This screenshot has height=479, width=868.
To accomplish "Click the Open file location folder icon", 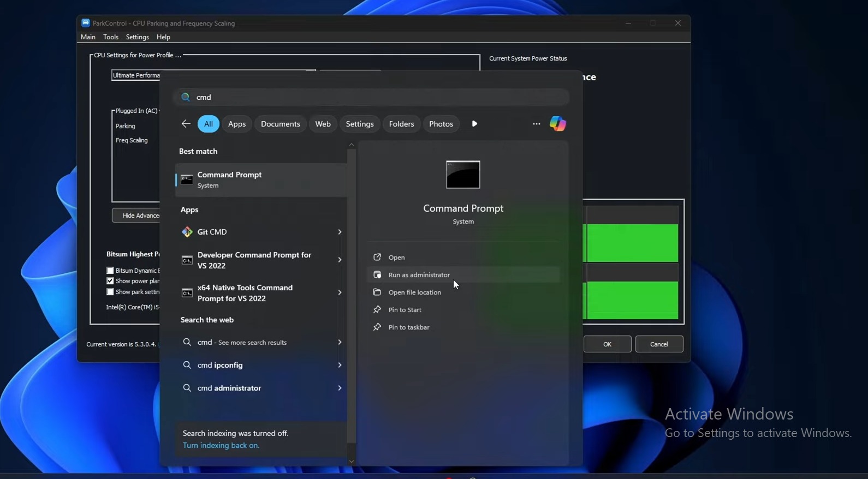I will pos(377,292).
